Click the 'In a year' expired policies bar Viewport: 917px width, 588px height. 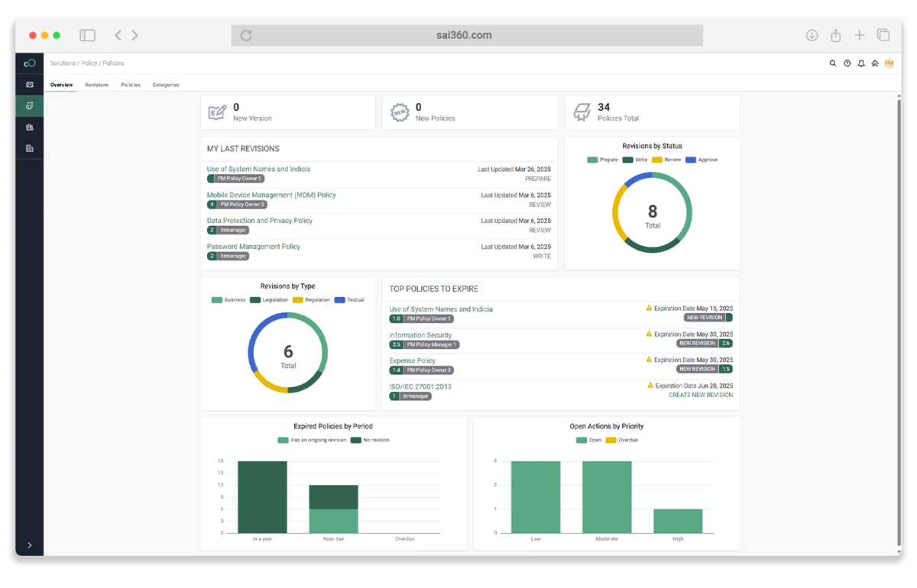tap(262, 496)
